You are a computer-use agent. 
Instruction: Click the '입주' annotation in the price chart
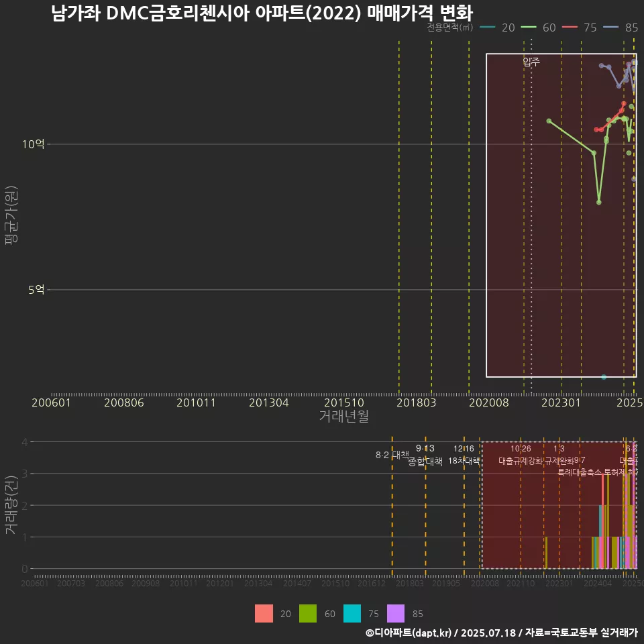pos(531,62)
